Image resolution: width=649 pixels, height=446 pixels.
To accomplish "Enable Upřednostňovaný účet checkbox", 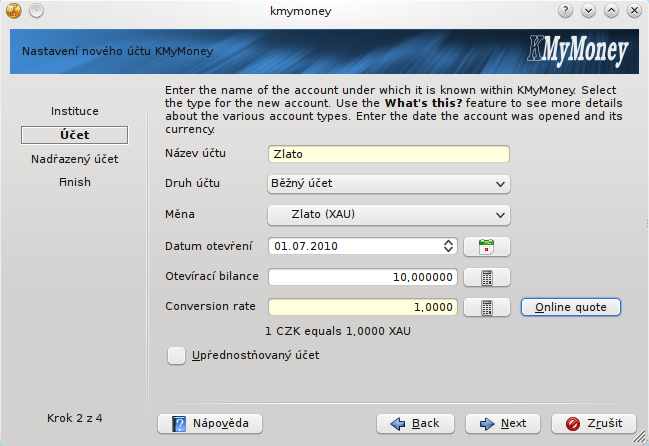I will pos(176,355).
